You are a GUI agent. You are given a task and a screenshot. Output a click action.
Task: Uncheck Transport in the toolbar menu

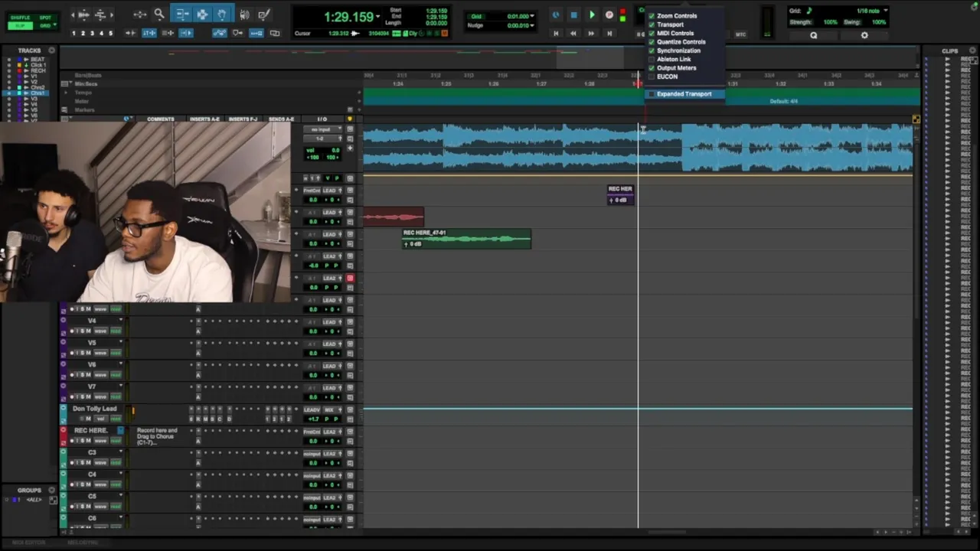[x=670, y=24]
